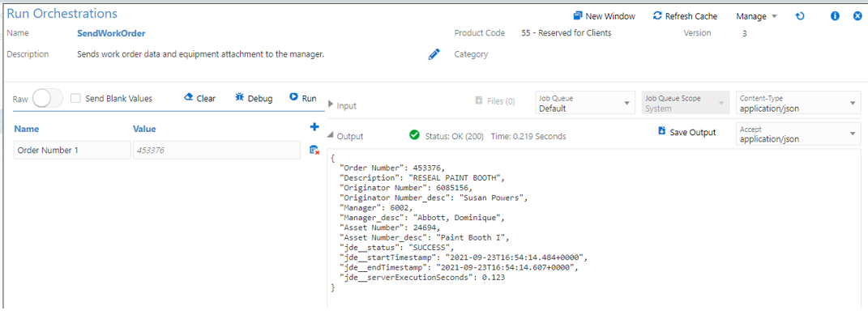This screenshot has width=868, height=319.
Task: Add a new input row with plus icon
Action: (x=314, y=127)
